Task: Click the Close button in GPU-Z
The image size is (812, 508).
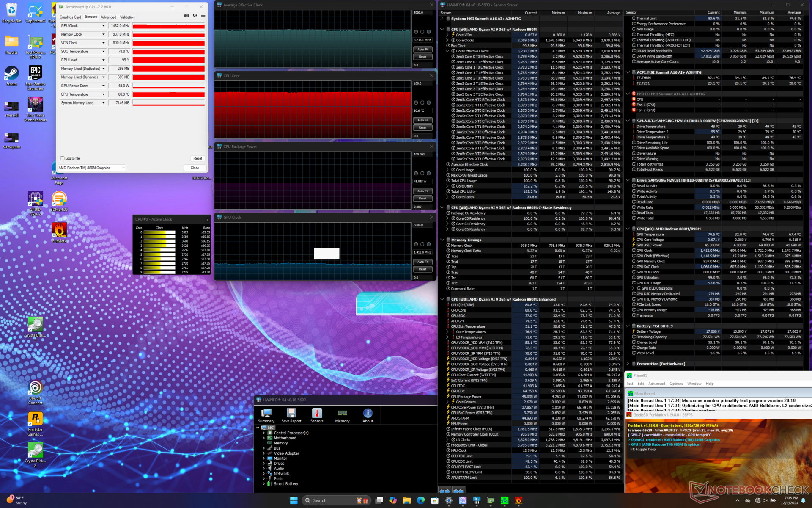Action: click(195, 168)
